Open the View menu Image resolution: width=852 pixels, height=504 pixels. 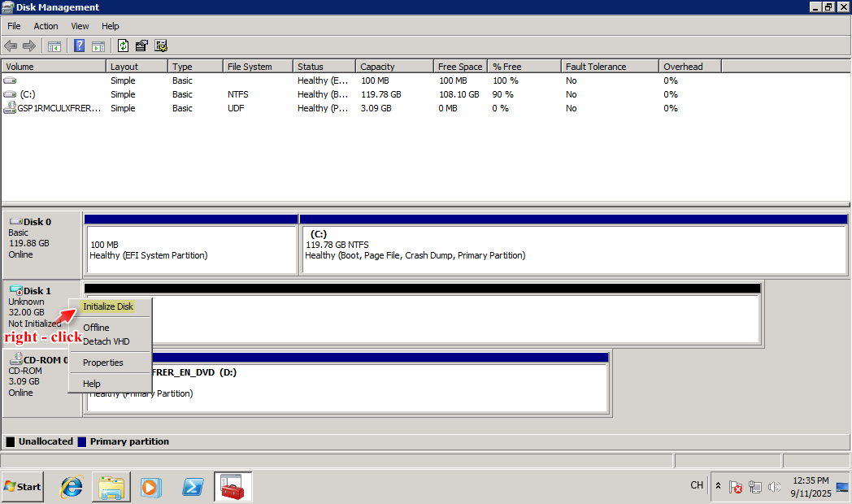80,26
